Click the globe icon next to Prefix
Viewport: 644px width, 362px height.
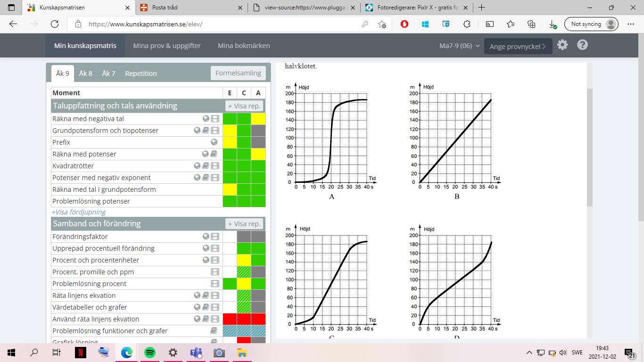(x=214, y=142)
